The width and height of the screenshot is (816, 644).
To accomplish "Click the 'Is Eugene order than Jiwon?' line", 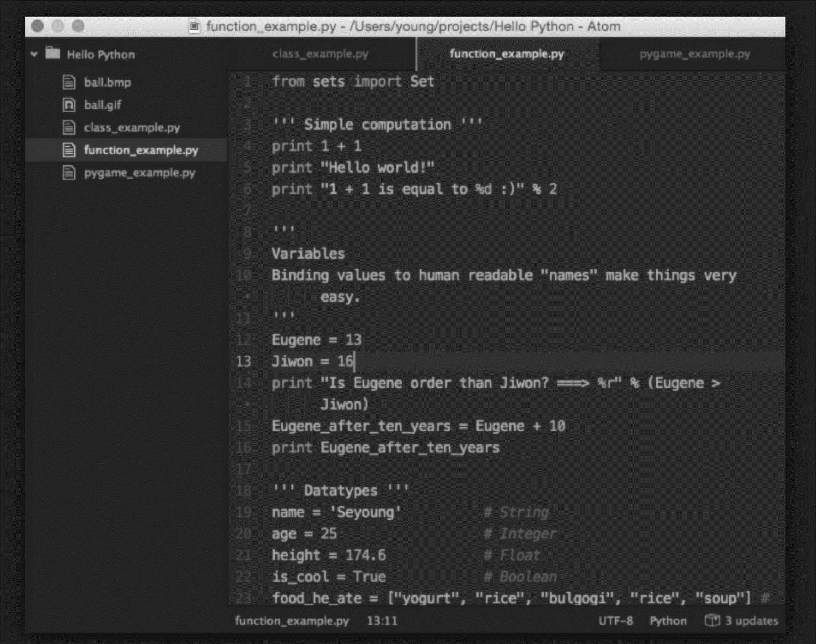I will (x=496, y=383).
